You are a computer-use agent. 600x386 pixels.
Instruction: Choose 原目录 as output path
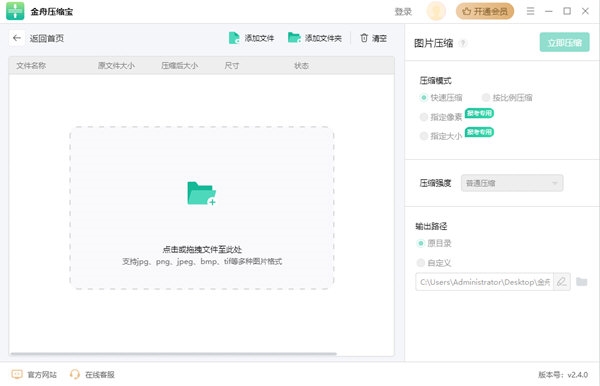coord(434,243)
